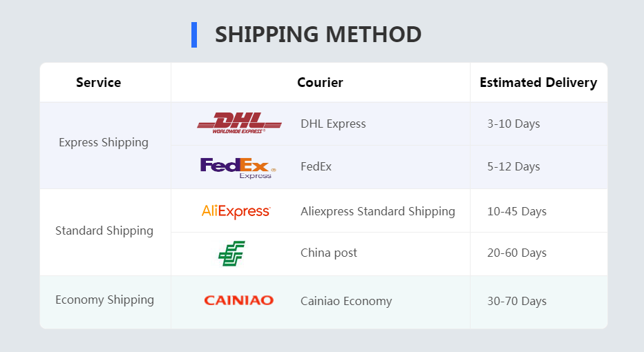Click the Courier column header
The image size is (644, 352).
point(320,83)
